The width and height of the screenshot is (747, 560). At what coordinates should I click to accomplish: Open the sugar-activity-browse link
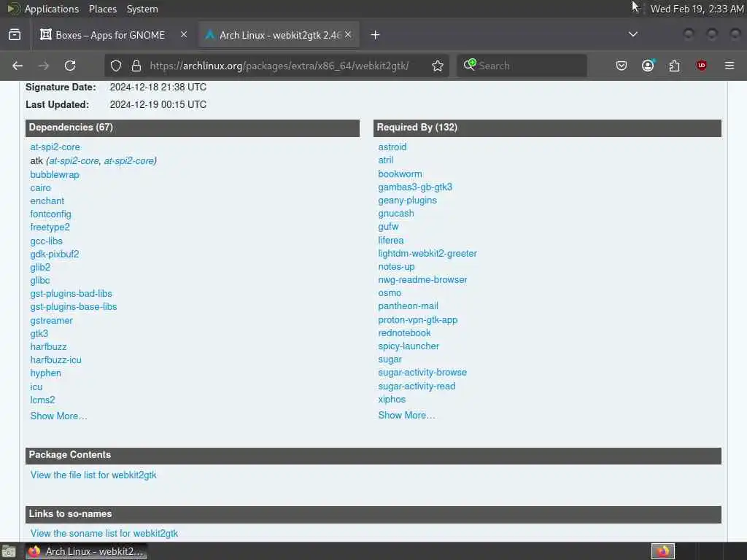coord(422,373)
